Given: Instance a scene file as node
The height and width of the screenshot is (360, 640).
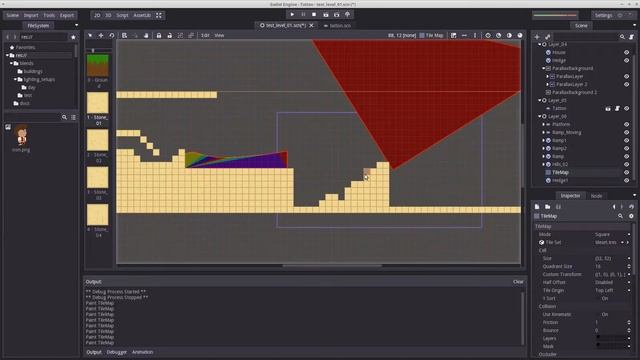Looking at the screenshot, I should point(547,37).
